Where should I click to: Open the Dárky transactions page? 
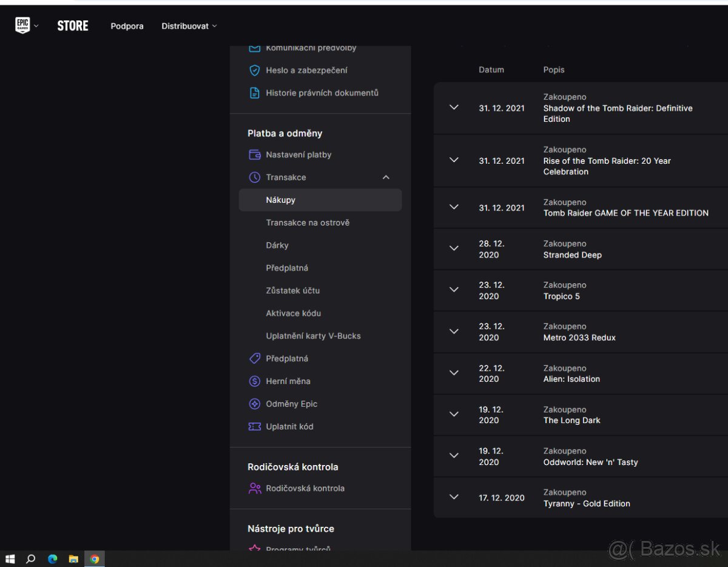[277, 245]
